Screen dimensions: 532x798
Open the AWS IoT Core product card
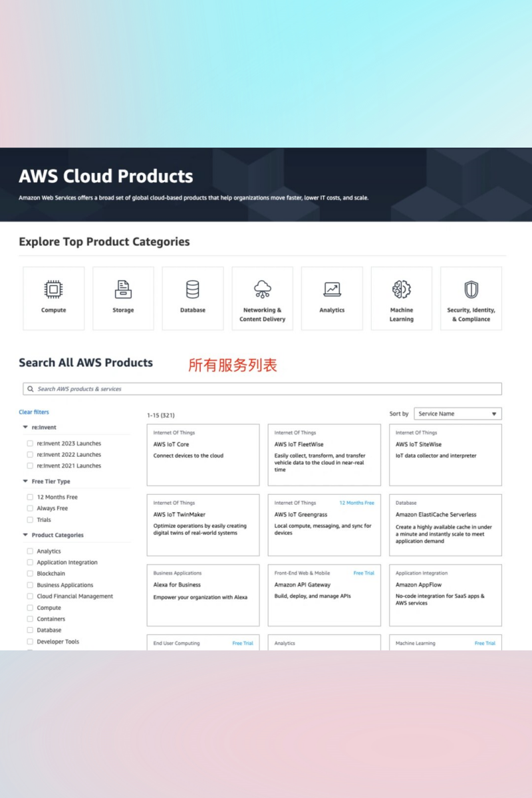click(203, 455)
